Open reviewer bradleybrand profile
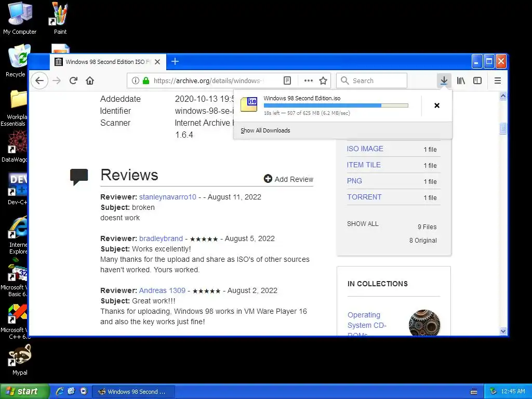 161,239
